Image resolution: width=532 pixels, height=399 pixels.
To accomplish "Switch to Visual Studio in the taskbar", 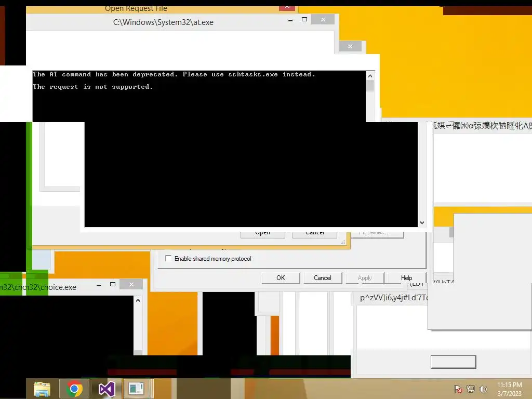I will pyautogui.click(x=107, y=389).
